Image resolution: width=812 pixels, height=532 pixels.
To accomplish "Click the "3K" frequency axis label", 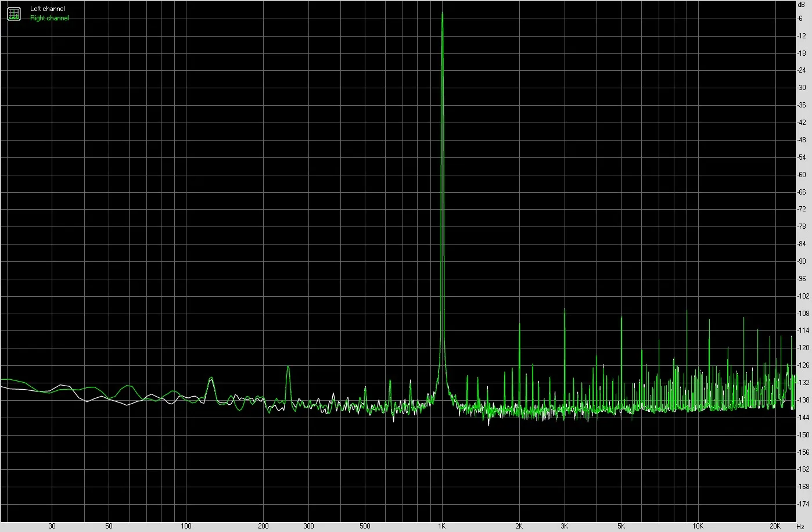I will [x=565, y=526].
